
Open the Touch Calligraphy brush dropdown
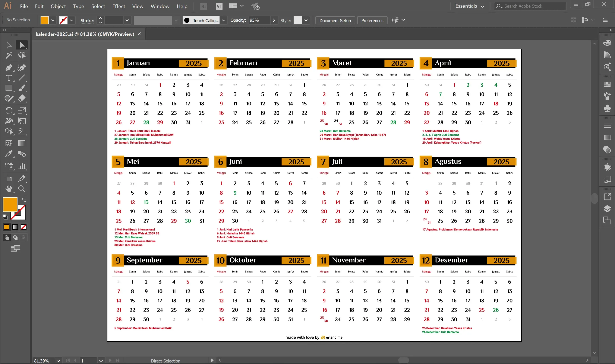pyautogui.click(x=223, y=20)
